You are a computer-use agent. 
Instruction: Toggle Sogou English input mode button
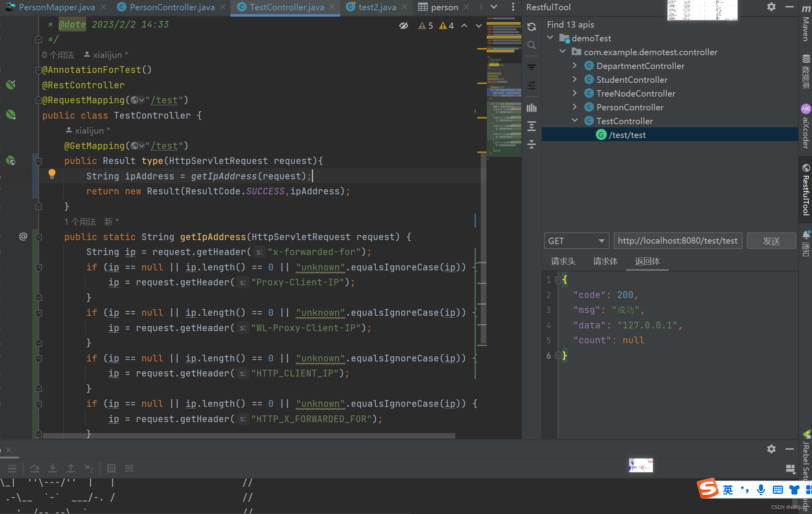click(x=728, y=490)
